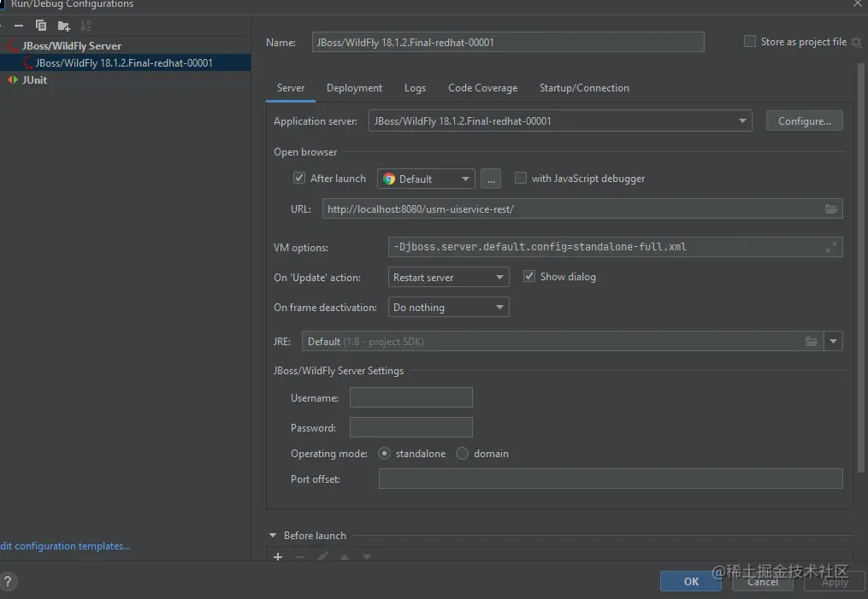
Task: Open the On frame deactivation dropdown
Action: (x=448, y=307)
